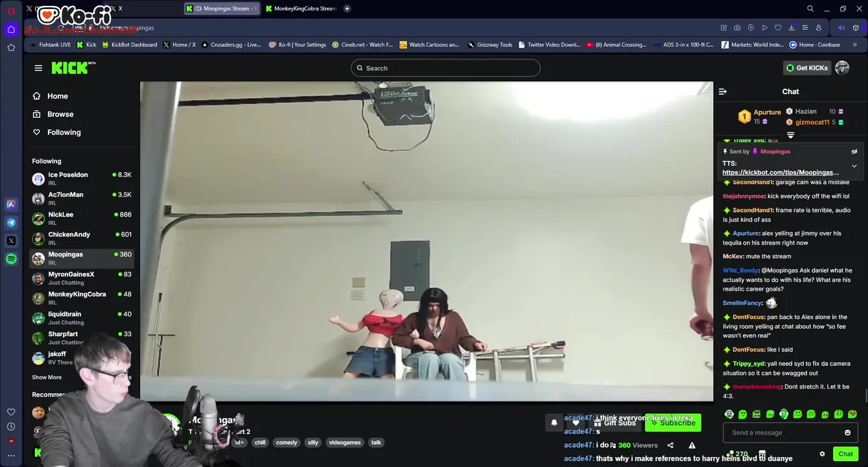Insert the last heart-eyes emote
Screen dimensions: 868x467
tap(852, 414)
